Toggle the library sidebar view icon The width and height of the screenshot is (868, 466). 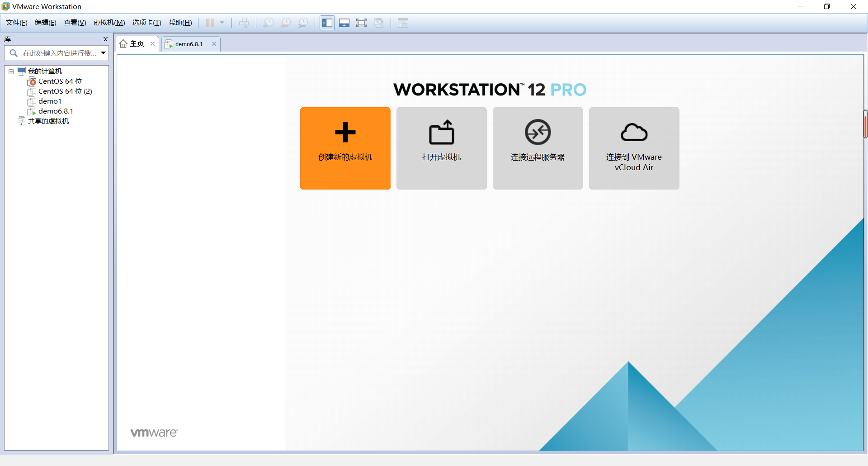point(327,23)
